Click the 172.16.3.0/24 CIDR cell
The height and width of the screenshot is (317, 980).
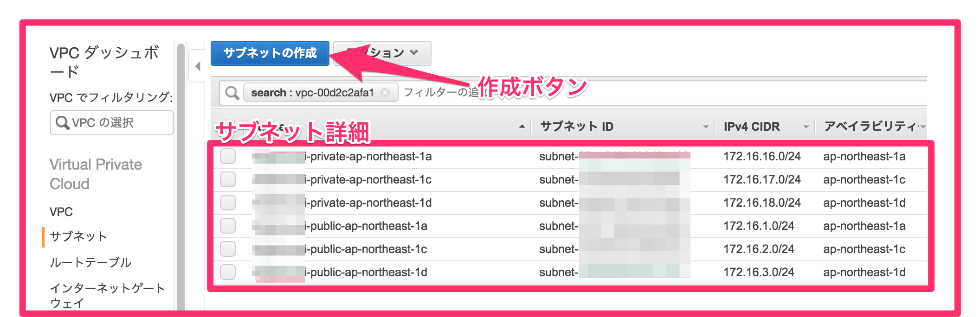click(x=759, y=273)
